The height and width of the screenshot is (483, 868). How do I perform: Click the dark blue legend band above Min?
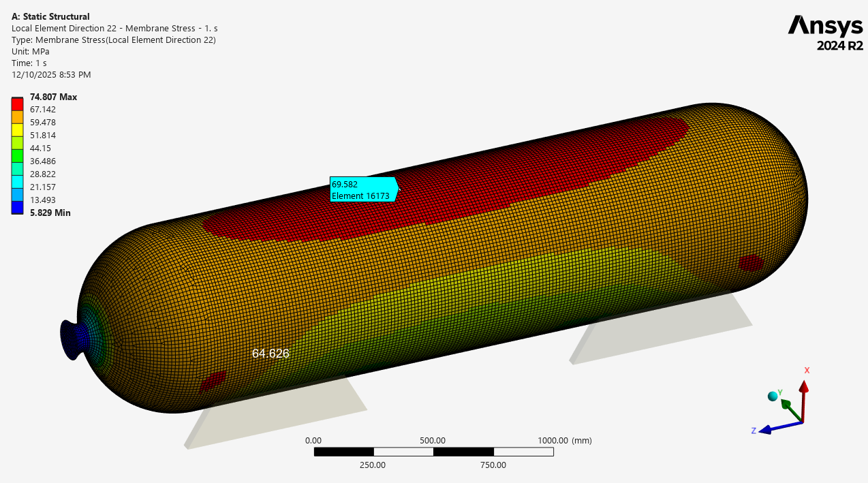(x=18, y=207)
